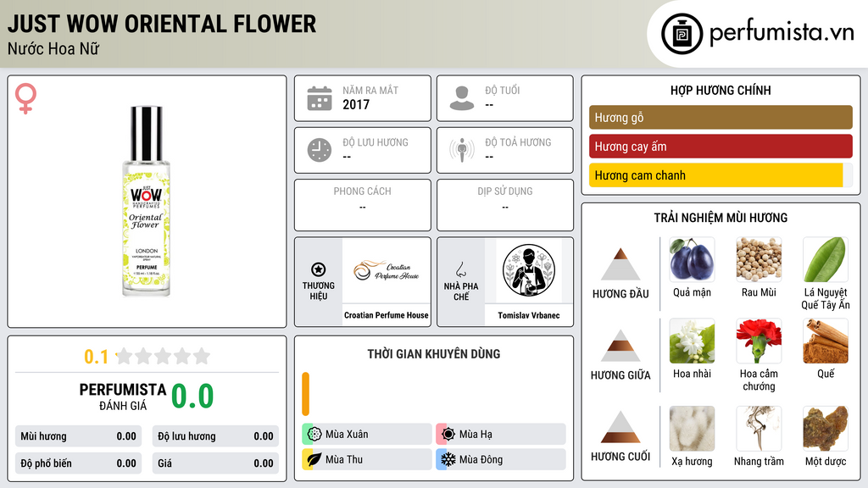Click the calendar icon next to Năm ra mắt

[x=320, y=98]
